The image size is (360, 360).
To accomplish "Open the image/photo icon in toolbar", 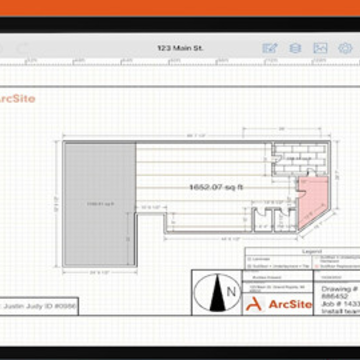I will (x=320, y=48).
